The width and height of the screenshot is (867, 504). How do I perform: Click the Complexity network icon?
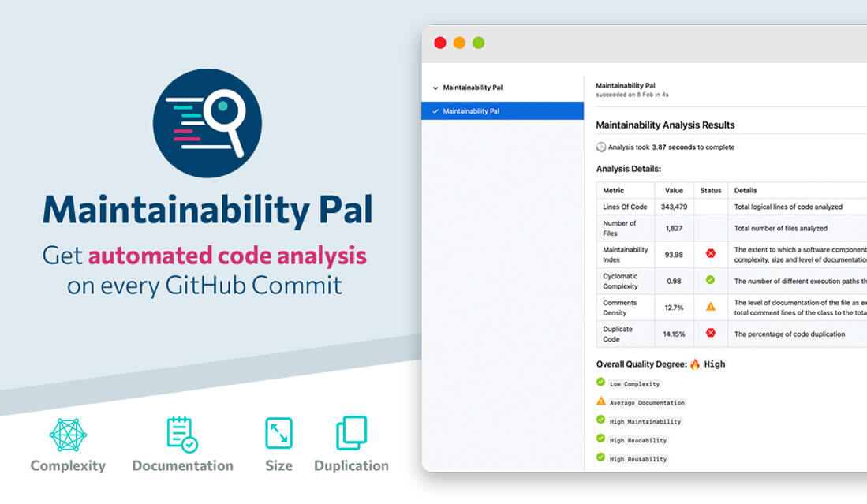68,435
